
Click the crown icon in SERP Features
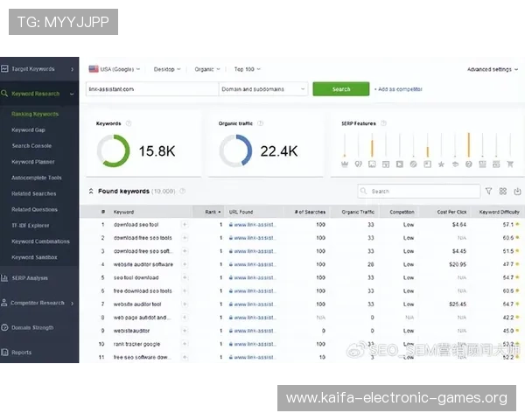344,164
